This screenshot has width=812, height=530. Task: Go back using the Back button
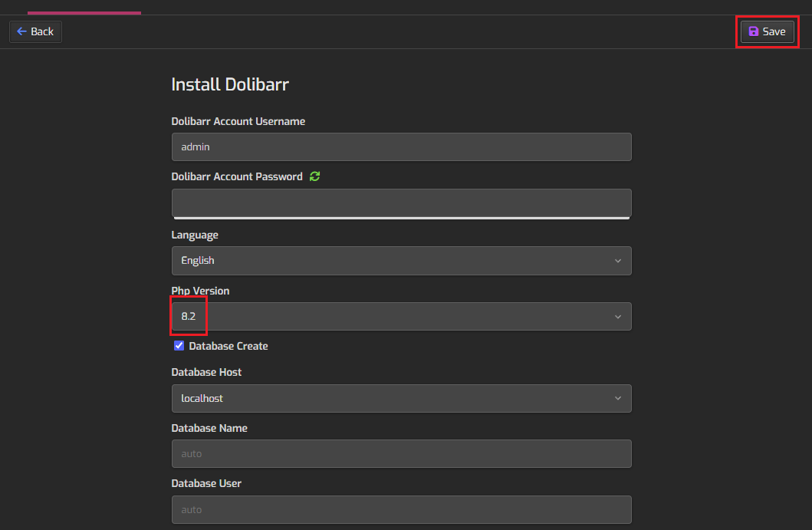point(35,31)
